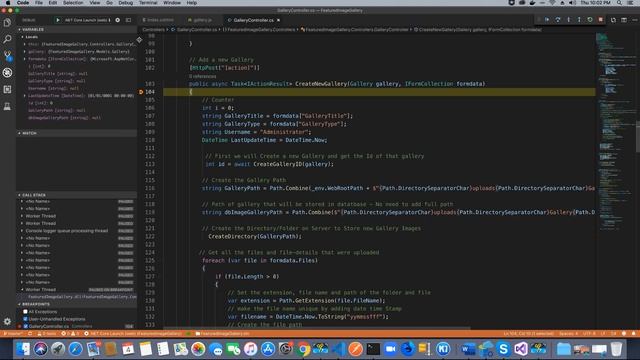Screen dimensions: 640x360
Task: Open the File menu
Action: pos(39,3)
